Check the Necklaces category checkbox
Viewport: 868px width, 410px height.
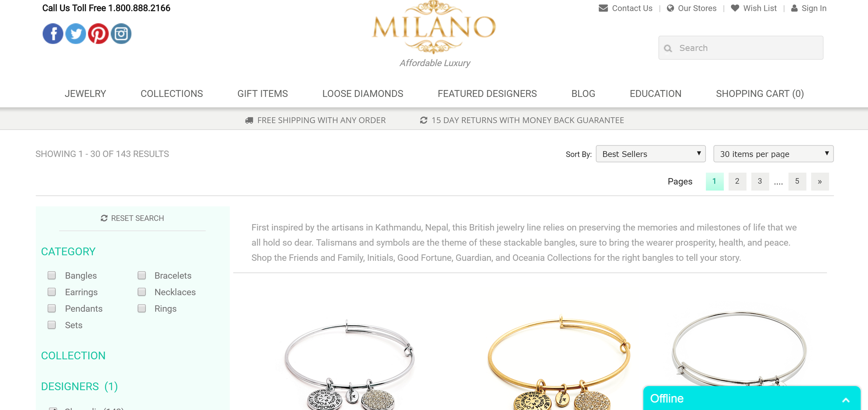coord(142,292)
